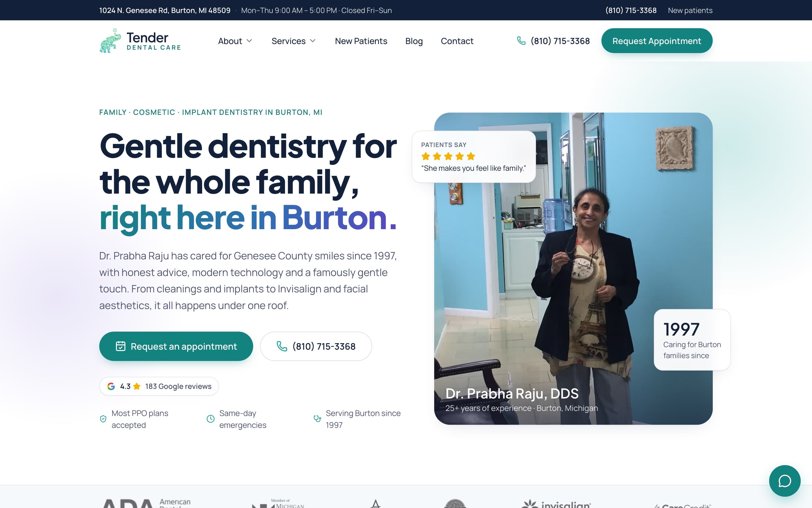The image size is (812, 508).
Task: Click phone icon in hero call button
Action: 281,346
